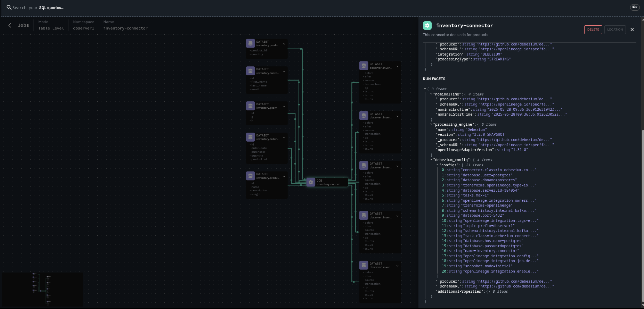Click the back arrow beside Jobs

tap(10, 25)
